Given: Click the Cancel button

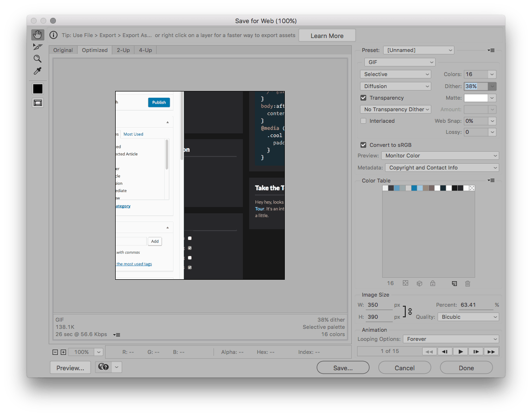Looking at the screenshot, I should (x=405, y=368).
